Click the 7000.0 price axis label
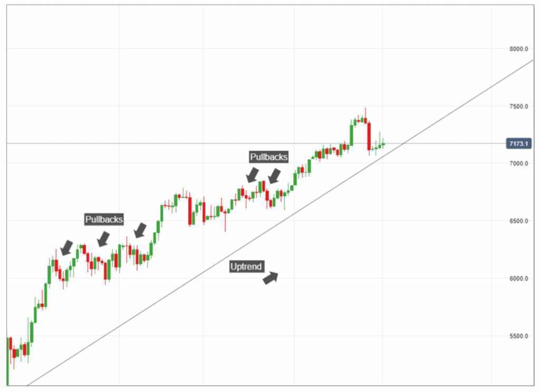Viewport: 540px width, 392px height. tap(519, 164)
